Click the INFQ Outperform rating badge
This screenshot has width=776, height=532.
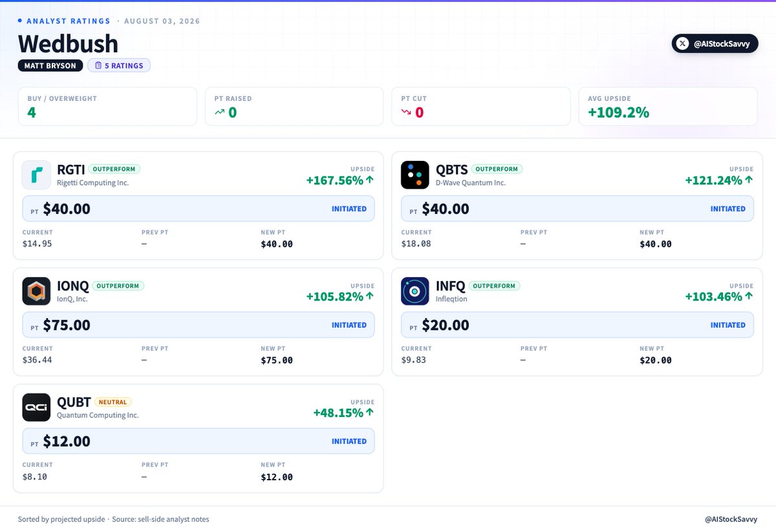(494, 286)
